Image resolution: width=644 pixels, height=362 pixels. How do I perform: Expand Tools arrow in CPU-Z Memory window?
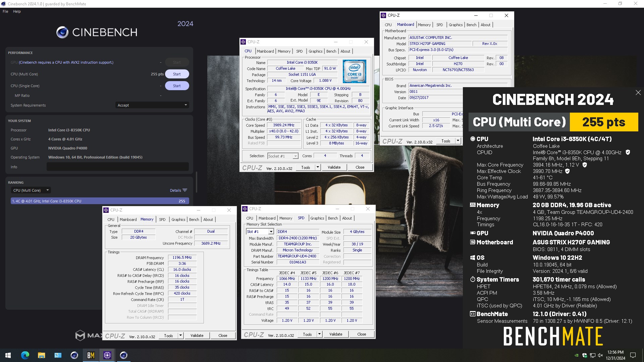(180, 336)
